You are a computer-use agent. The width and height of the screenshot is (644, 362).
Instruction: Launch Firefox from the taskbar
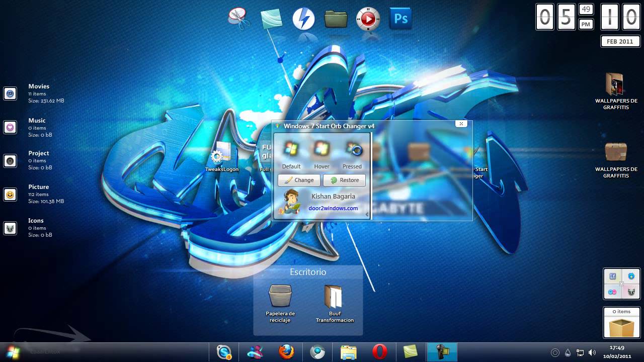[x=286, y=352]
